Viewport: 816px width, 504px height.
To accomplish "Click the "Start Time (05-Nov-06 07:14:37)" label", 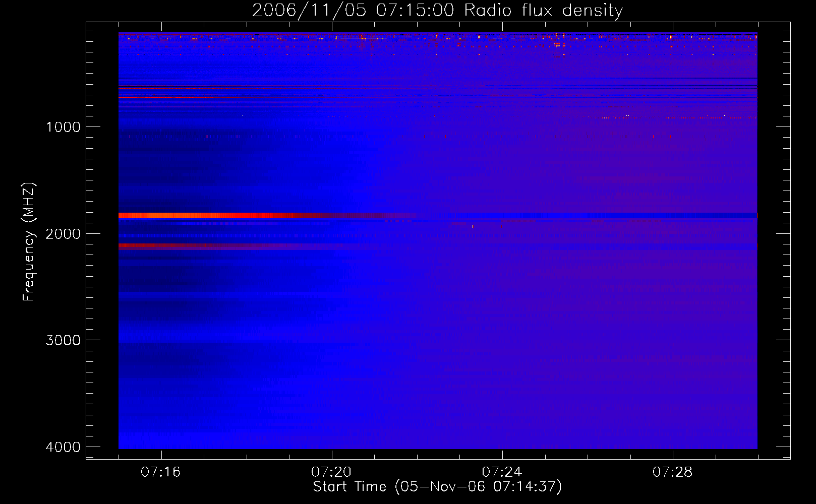I will coord(437,487).
